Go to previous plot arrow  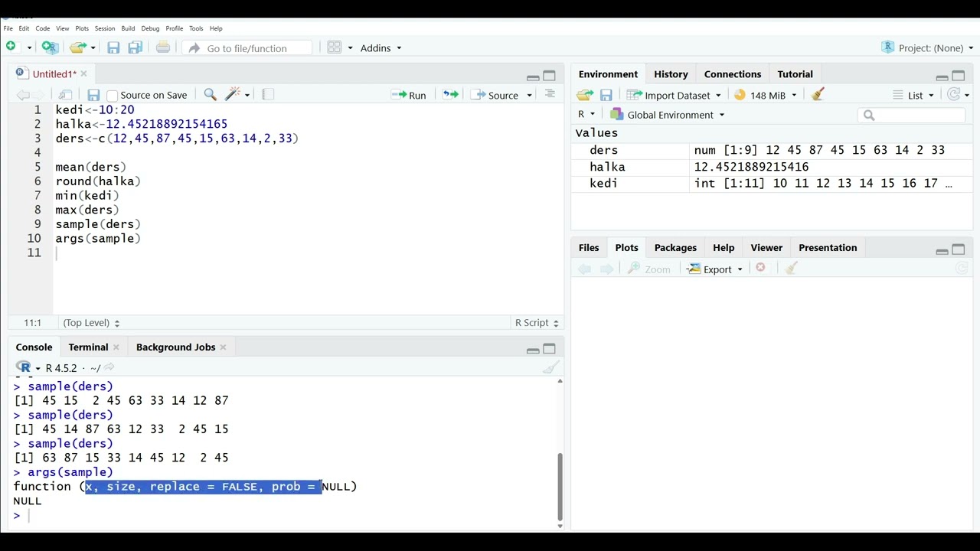[x=584, y=269]
